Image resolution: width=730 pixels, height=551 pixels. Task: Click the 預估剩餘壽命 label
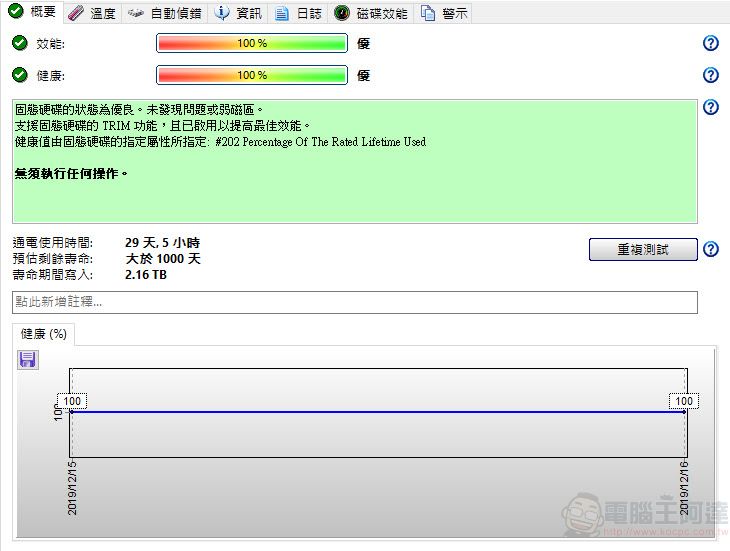(53, 259)
